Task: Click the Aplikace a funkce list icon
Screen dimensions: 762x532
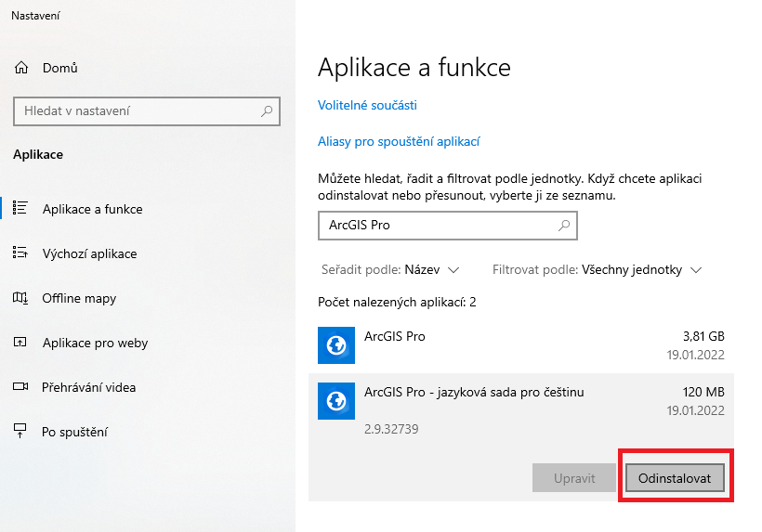Action: click(x=20, y=209)
